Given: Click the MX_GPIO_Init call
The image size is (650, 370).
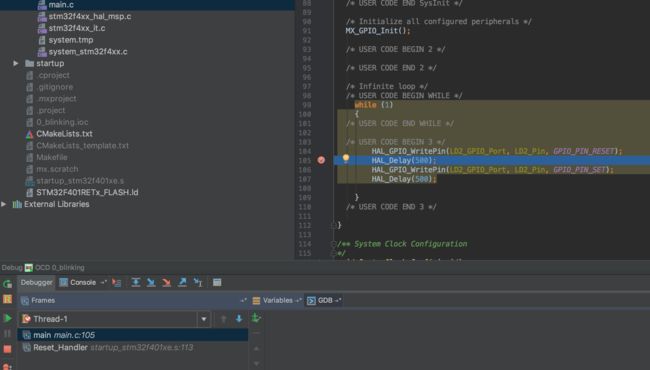Looking at the screenshot, I should pyautogui.click(x=378, y=31).
